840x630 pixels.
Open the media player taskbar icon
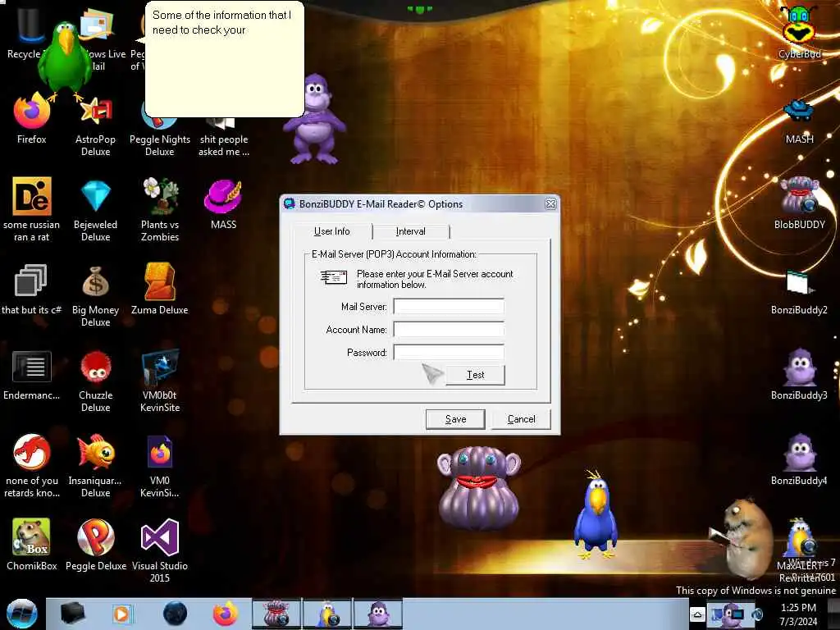122,614
